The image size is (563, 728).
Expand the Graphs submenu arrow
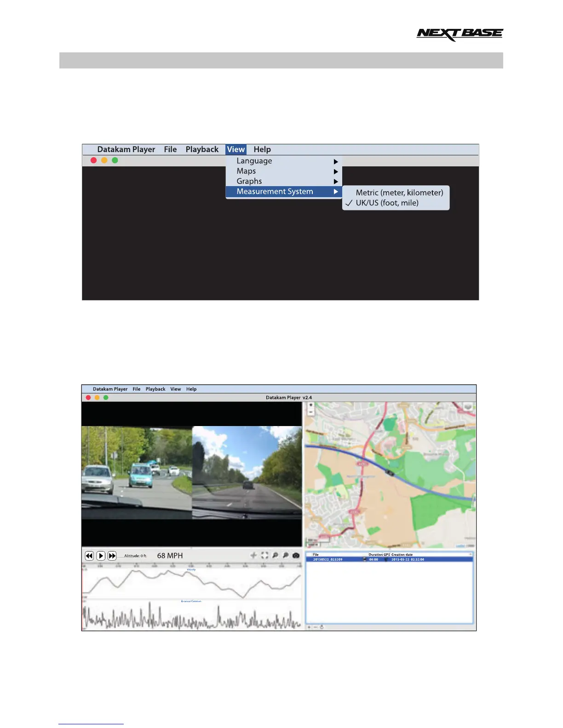pyautogui.click(x=336, y=182)
